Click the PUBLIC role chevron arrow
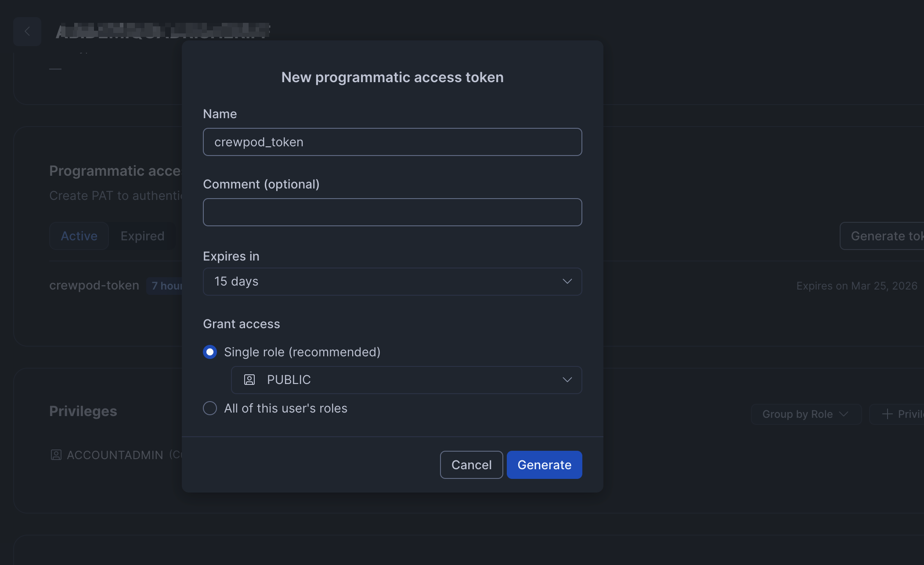The image size is (924, 565). point(567,380)
